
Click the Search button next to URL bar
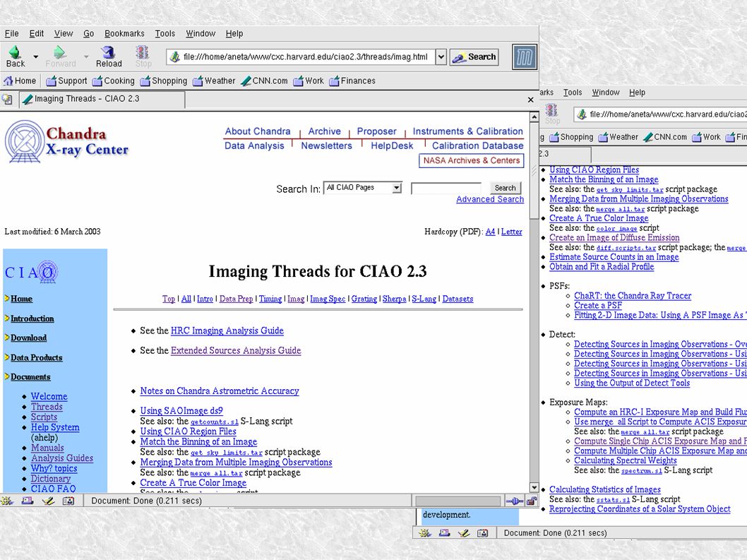474,57
